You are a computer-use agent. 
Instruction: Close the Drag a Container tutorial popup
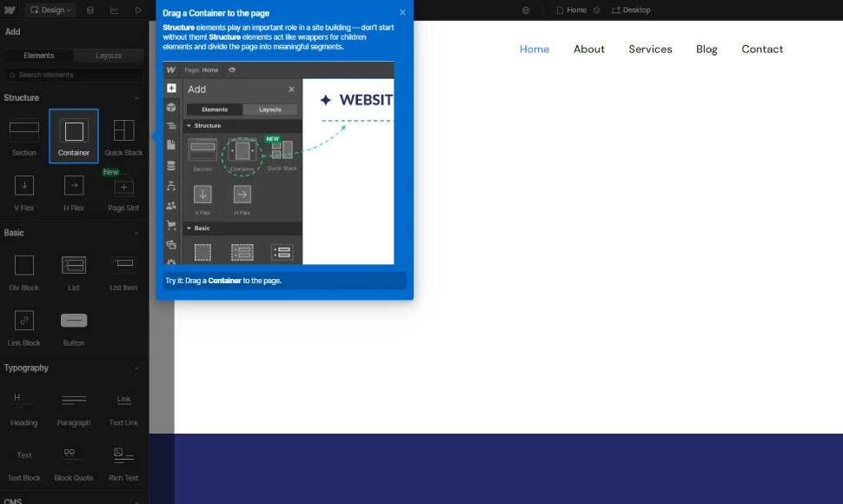(402, 12)
